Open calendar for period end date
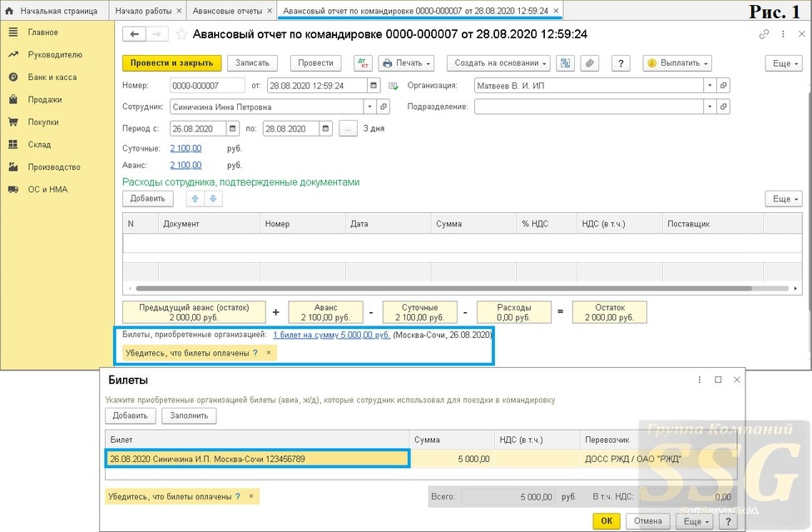The height and width of the screenshot is (532, 812). pyautogui.click(x=326, y=128)
